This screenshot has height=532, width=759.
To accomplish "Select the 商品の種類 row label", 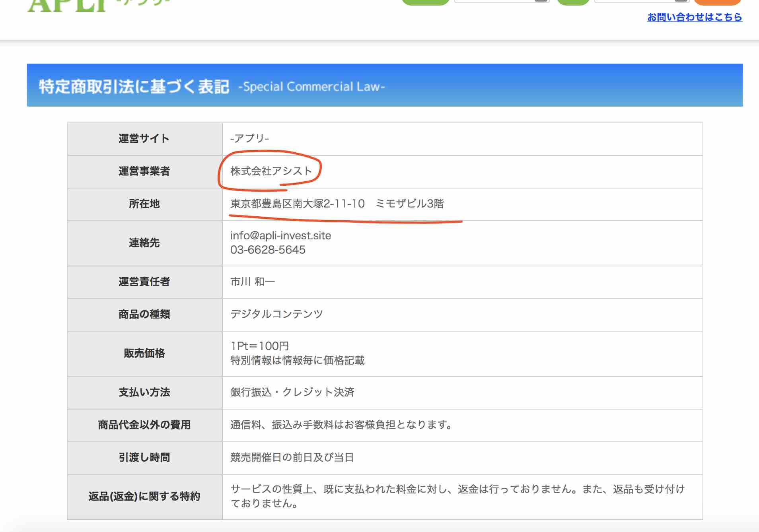I will click(x=144, y=314).
